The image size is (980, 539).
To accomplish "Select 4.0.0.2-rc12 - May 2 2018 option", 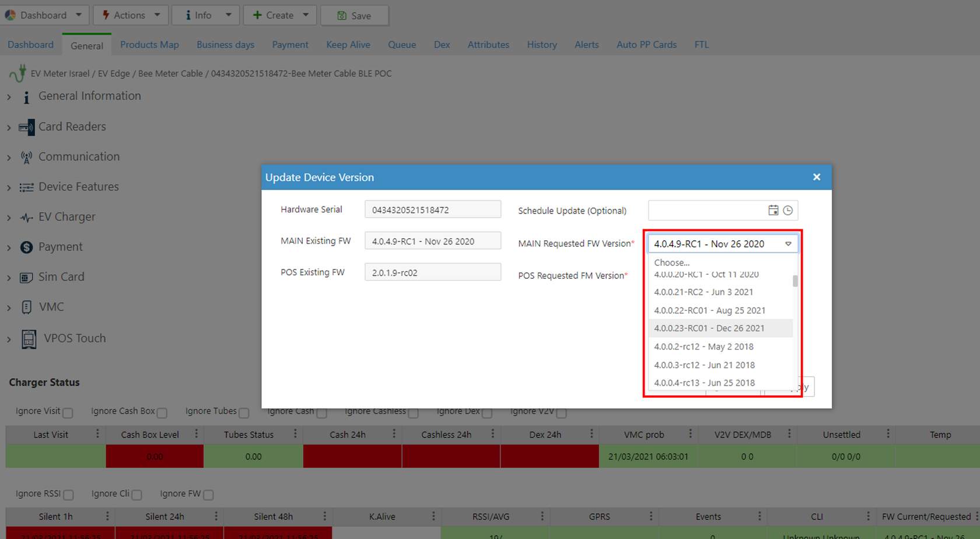I will (x=720, y=346).
